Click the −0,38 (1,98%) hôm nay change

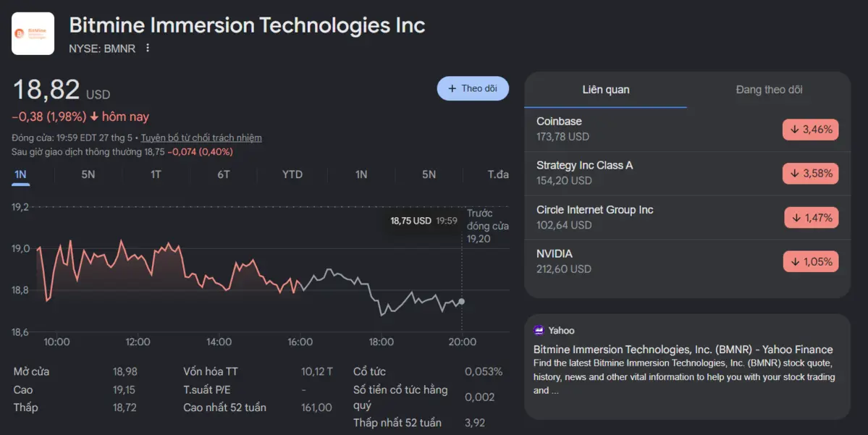[x=80, y=117]
